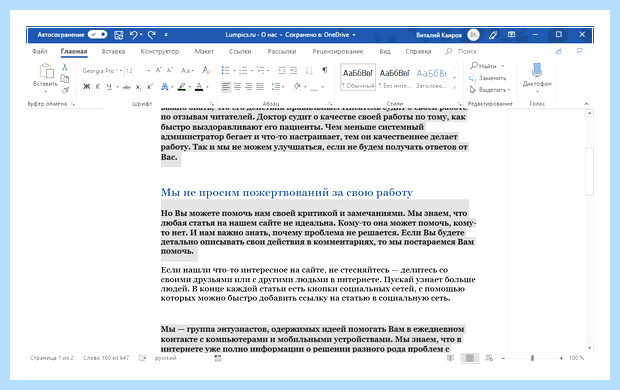Viewport: 620px width, 390px height.
Task: Open the Вид tab
Action: (385, 51)
